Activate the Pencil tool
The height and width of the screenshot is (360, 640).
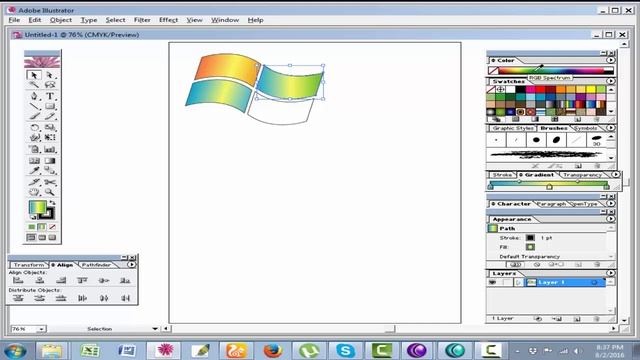click(x=50, y=117)
